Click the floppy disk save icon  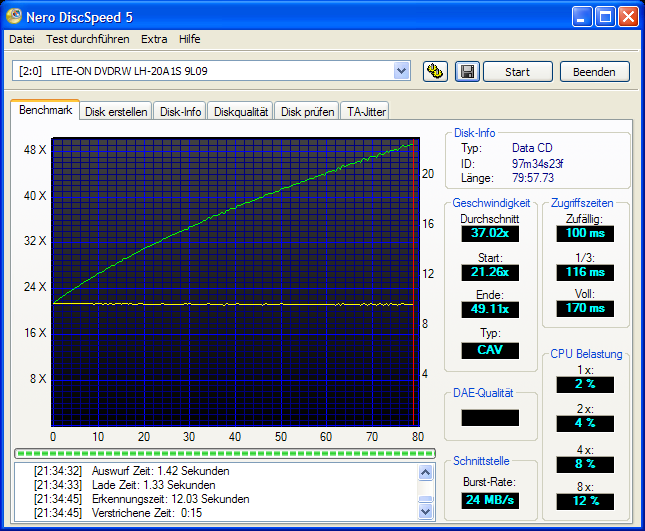[x=467, y=72]
